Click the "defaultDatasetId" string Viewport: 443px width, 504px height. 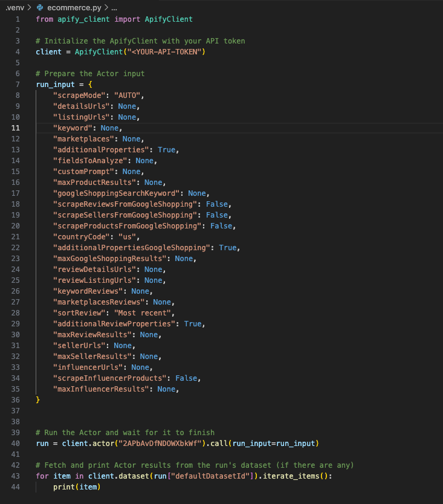210,476
